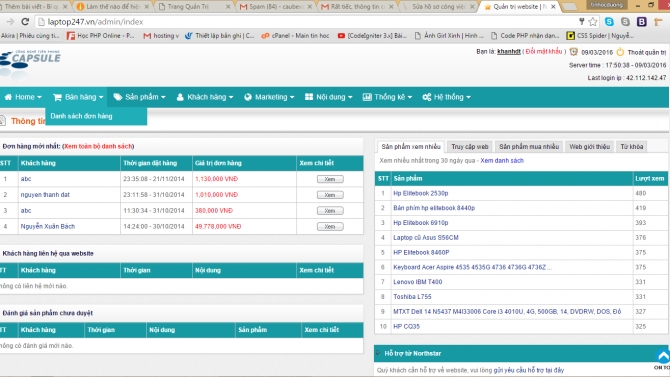This screenshot has width=670, height=377.
Task: Click the scroll-to-top arrow icon
Action: 663,356
